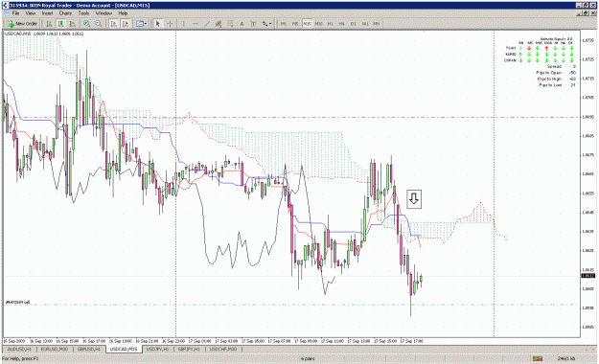Image resolution: width=599 pixels, height=364 pixels.
Task: Select the Fibonacci retracement tool
Action: pos(230,24)
